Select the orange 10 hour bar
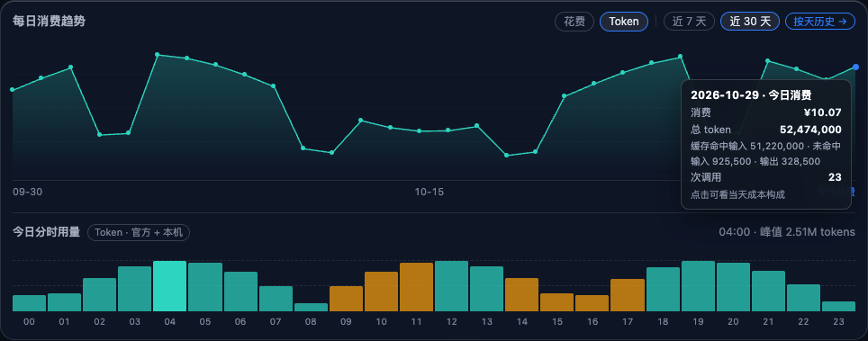This screenshot has width=868, height=341. pyautogui.click(x=382, y=292)
